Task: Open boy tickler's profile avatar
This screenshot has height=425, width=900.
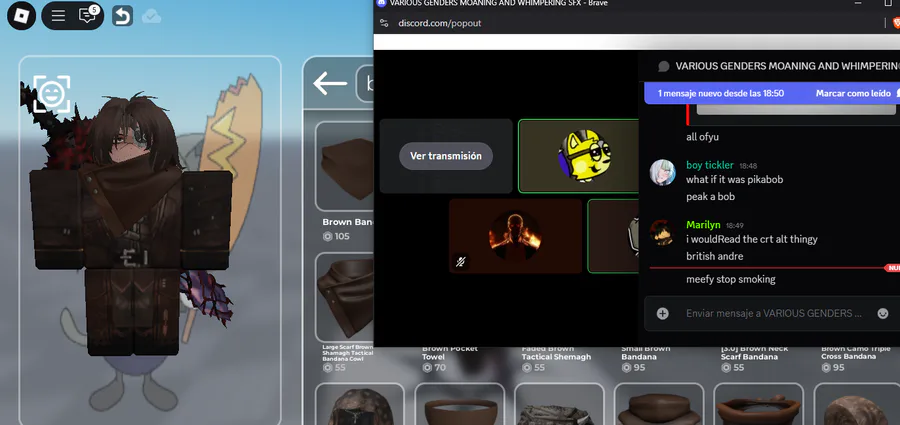Action: [662, 172]
